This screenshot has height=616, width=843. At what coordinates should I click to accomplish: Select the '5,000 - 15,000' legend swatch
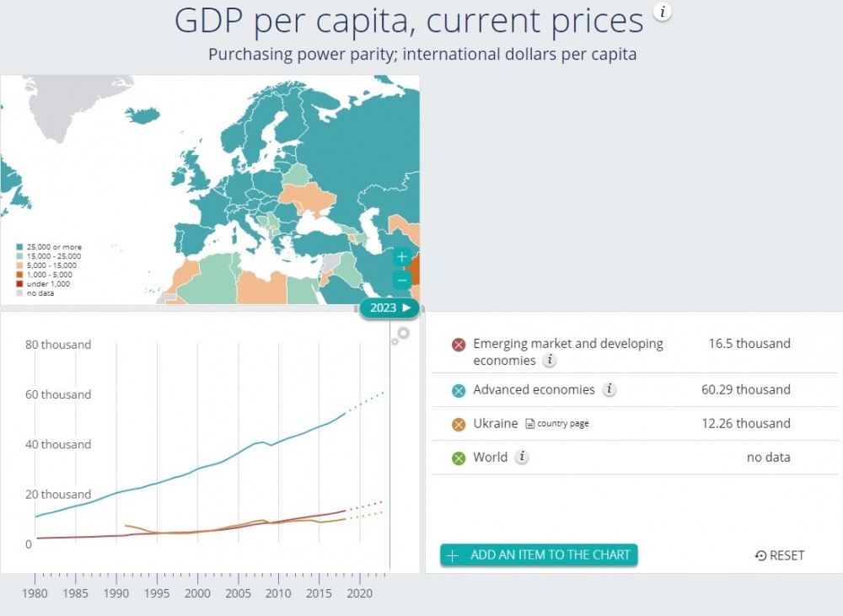[19, 265]
